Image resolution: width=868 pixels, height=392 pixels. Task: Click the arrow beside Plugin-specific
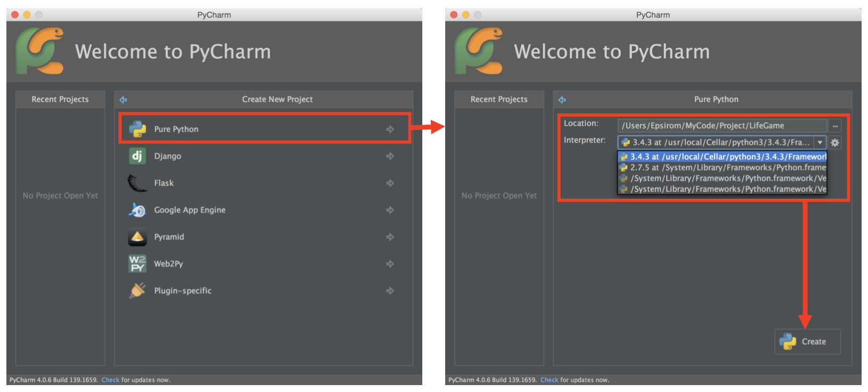point(390,290)
